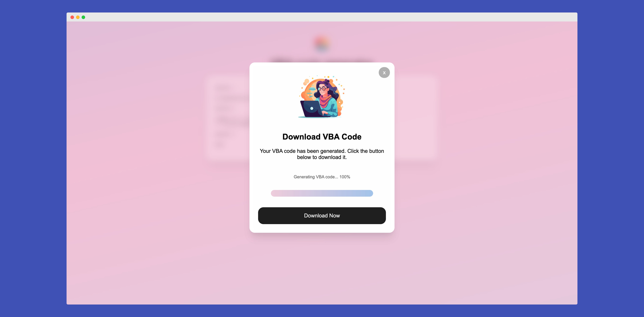Click the green window maximize button
644x317 pixels.
click(x=84, y=17)
